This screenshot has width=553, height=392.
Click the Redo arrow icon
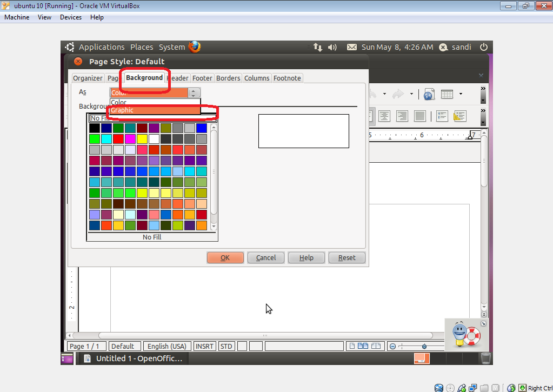click(398, 94)
